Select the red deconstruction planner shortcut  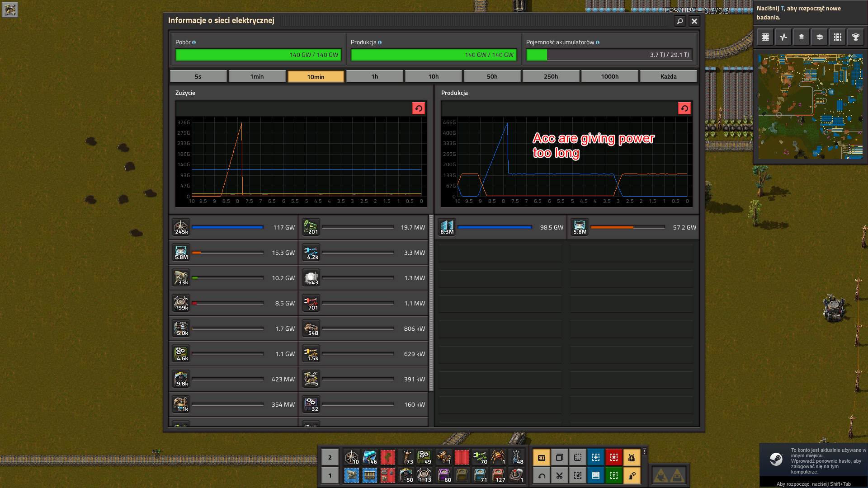tap(613, 457)
